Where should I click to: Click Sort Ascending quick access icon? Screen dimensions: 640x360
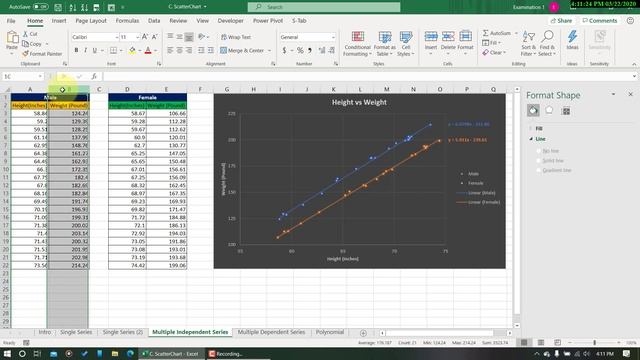(73, 7)
